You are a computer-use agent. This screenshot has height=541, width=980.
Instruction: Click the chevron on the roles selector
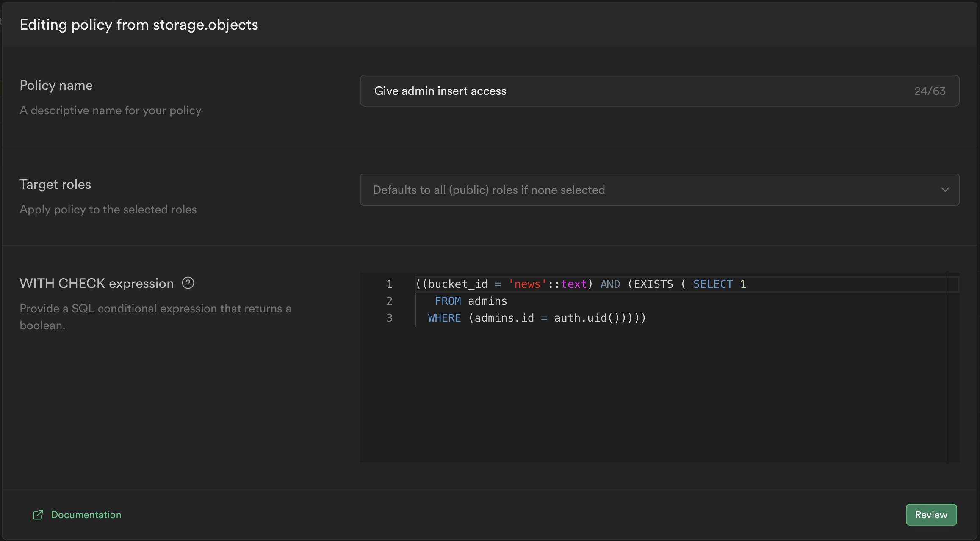tap(945, 190)
